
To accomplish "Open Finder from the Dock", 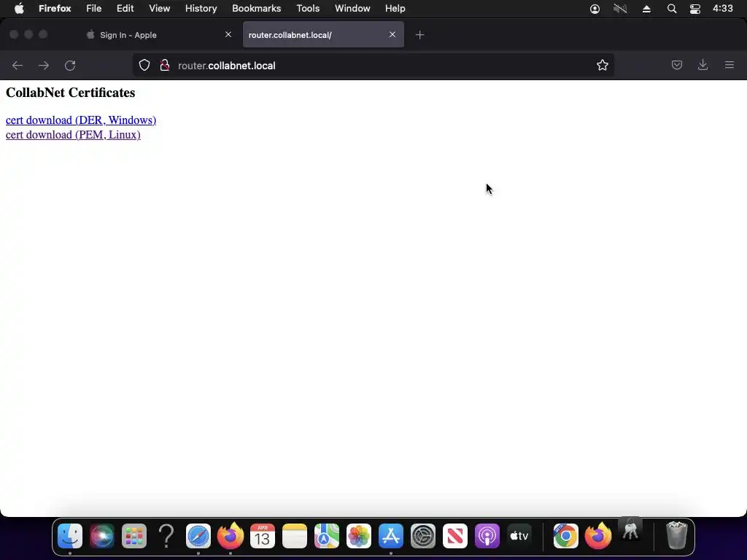I will [x=70, y=536].
